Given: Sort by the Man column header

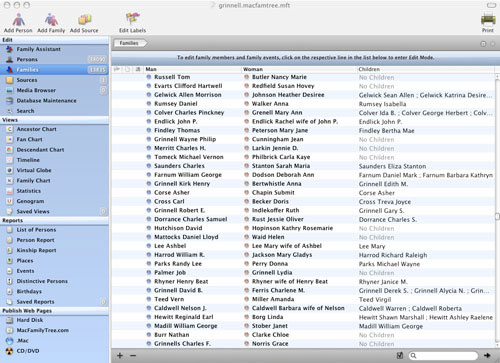Looking at the screenshot, I should click(x=192, y=69).
